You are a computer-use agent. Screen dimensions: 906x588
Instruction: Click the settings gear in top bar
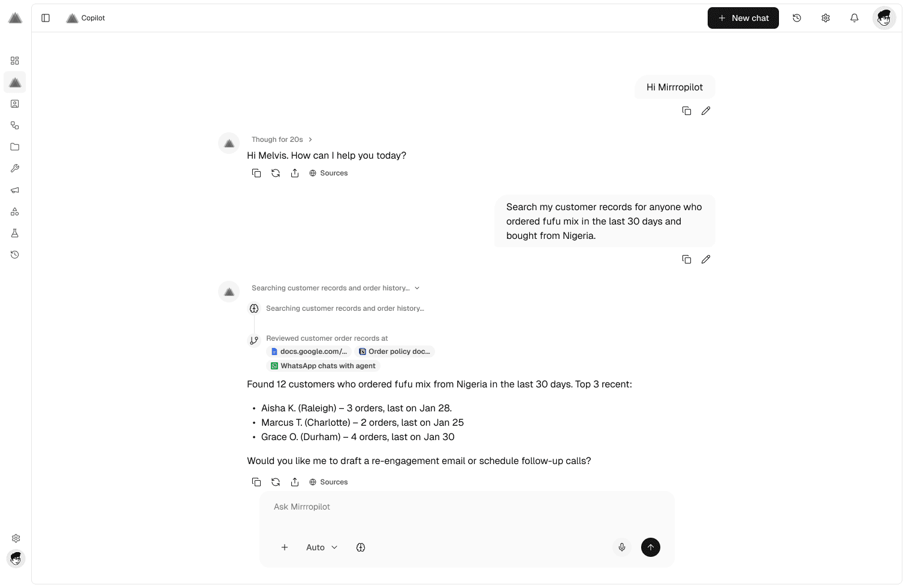coord(826,18)
